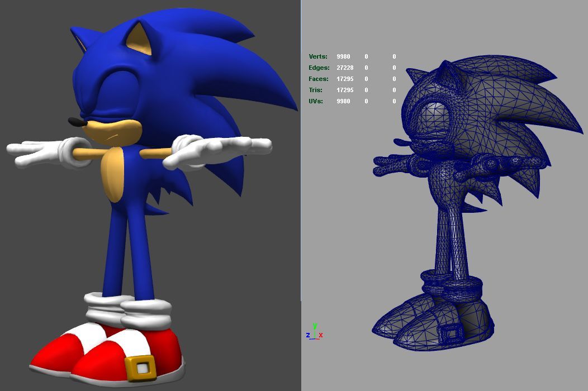Click the Tris label in the poly count HUD
This screenshot has width=588, height=391.
click(x=316, y=90)
